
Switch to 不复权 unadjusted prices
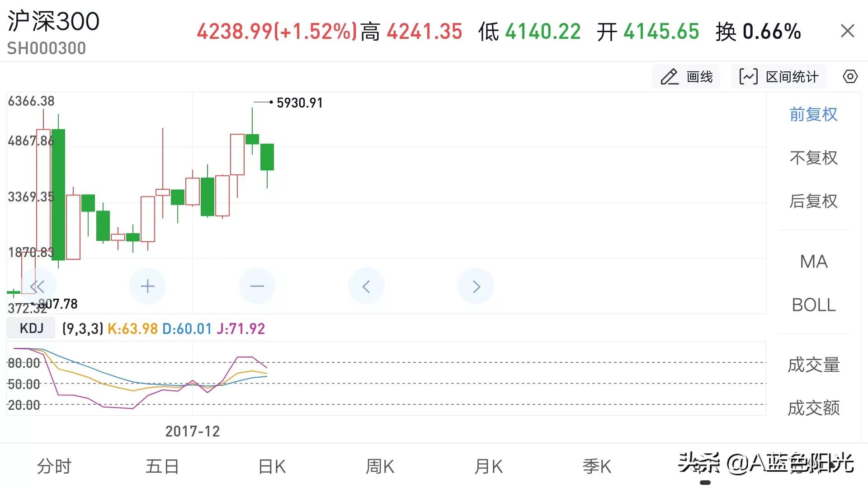tap(814, 158)
